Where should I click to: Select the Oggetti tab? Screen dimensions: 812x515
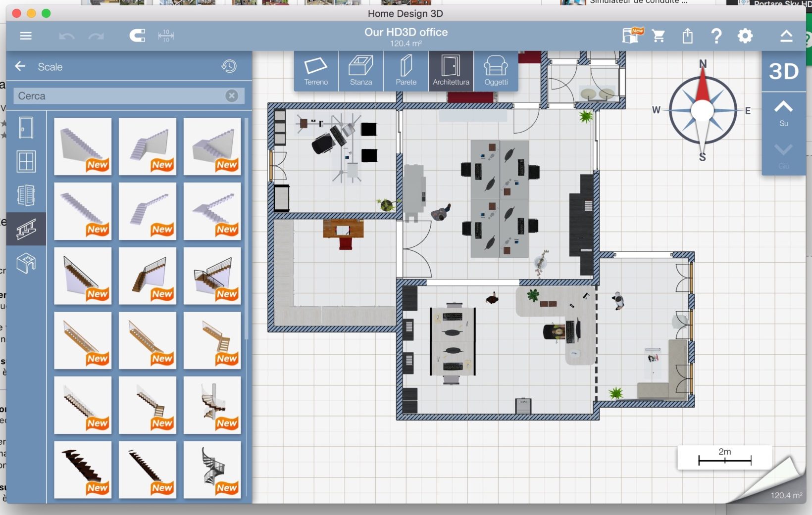pyautogui.click(x=496, y=71)
